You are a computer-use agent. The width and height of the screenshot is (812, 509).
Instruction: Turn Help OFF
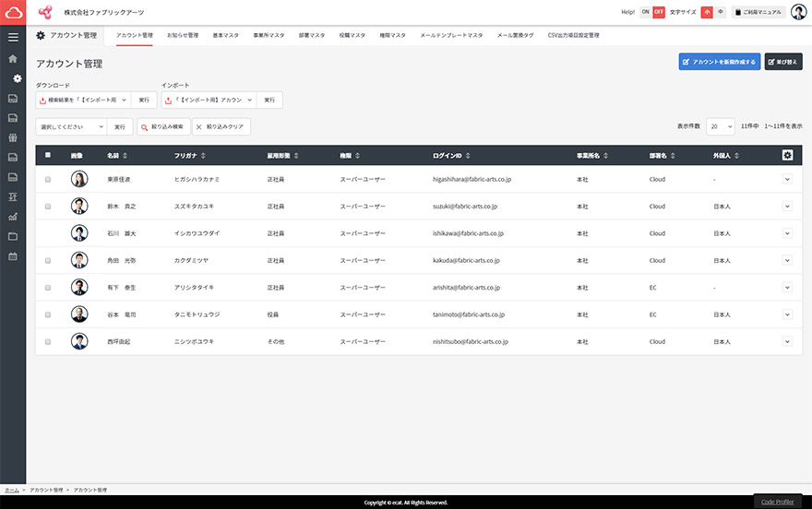click(658, 12)
